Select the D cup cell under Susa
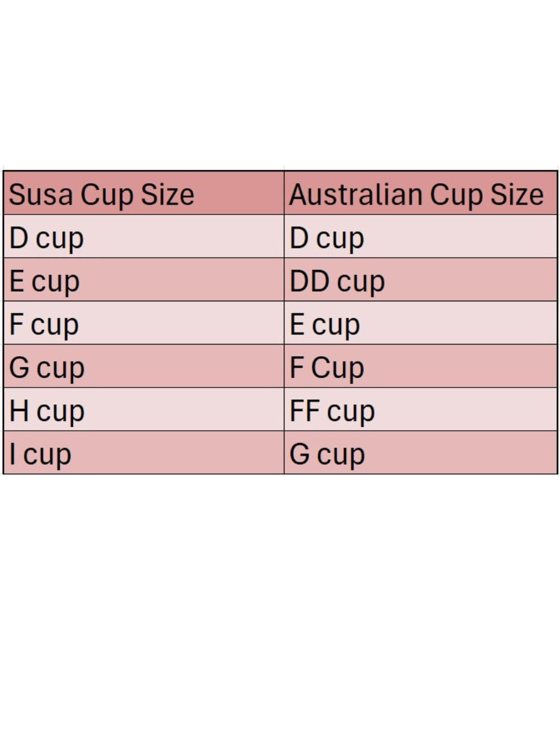The height and width of the screenshot is (732, 560). [x=143, y=237]
